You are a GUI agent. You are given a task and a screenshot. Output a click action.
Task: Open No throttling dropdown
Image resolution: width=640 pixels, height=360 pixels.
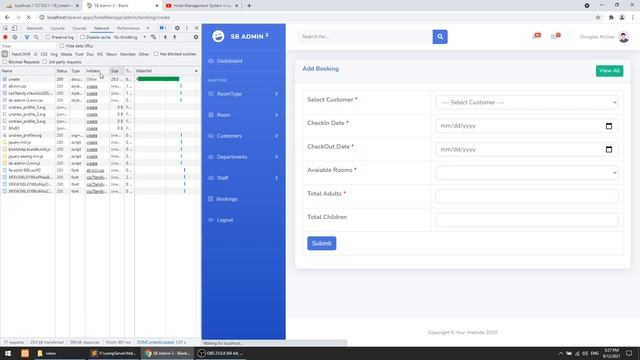click(x=129, y=37)
